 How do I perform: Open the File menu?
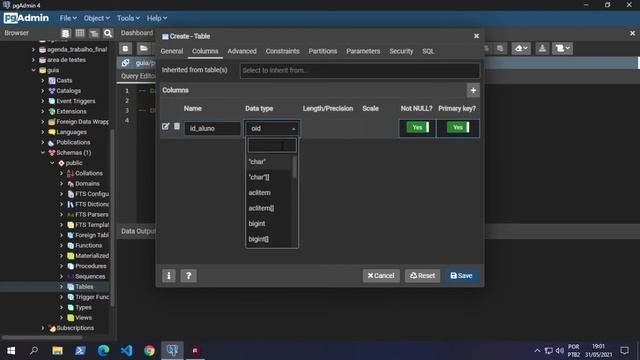click(68, 18)
